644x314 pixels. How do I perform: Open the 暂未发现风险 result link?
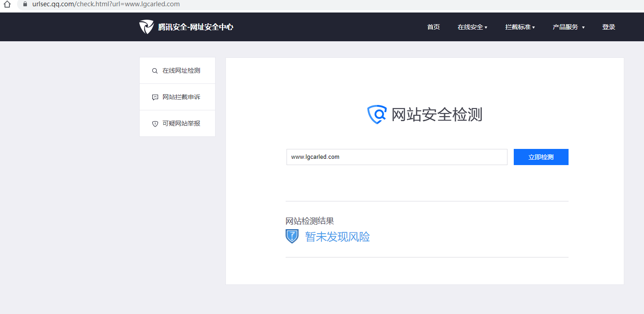(337, 236)
